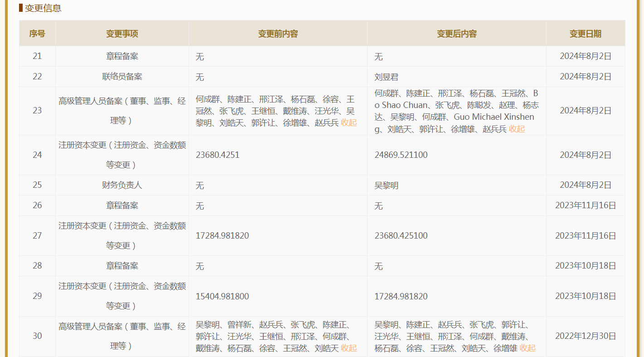Select the value 15404.981800 in row 29
The height and width of the screenshot is (357, 644).
pyautogui.click(x=222, y=296)
